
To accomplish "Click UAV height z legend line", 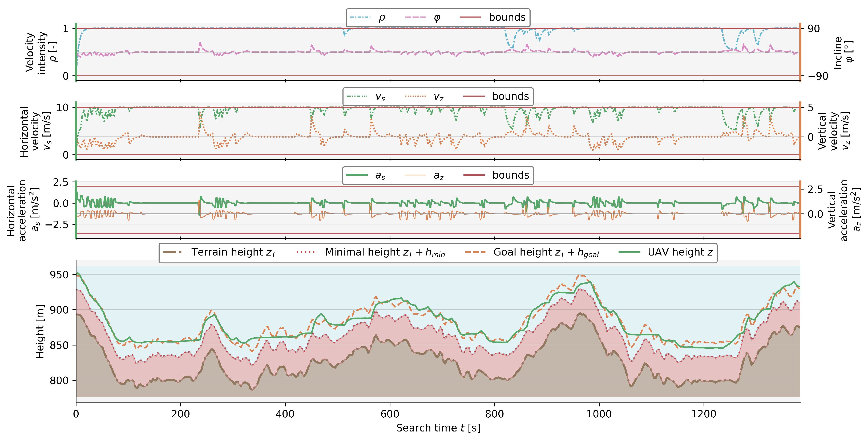I will click(629, 252).
